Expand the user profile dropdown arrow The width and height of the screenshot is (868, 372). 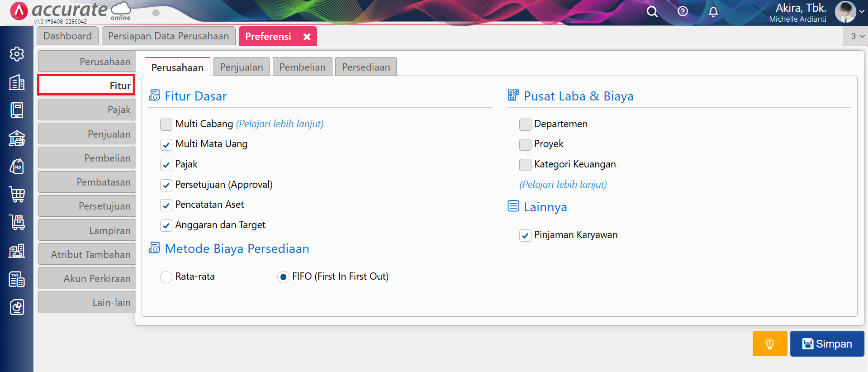(861, 12)
